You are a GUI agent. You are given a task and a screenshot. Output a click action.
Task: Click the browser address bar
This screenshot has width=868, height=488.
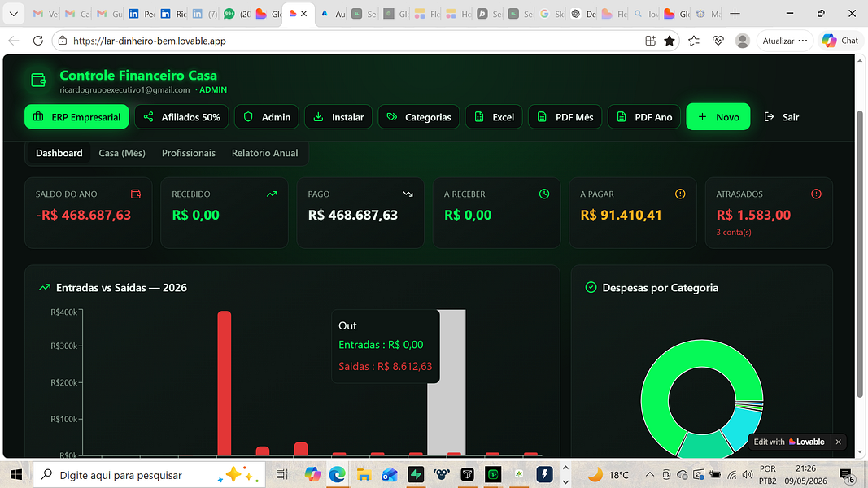point(355,41)
